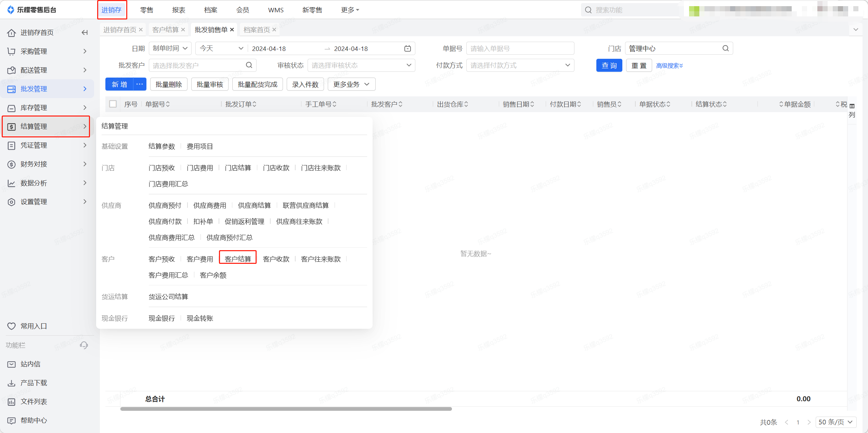
Task: Toggle the select-all checkbox in table header
Action: [x=113, y=104]
